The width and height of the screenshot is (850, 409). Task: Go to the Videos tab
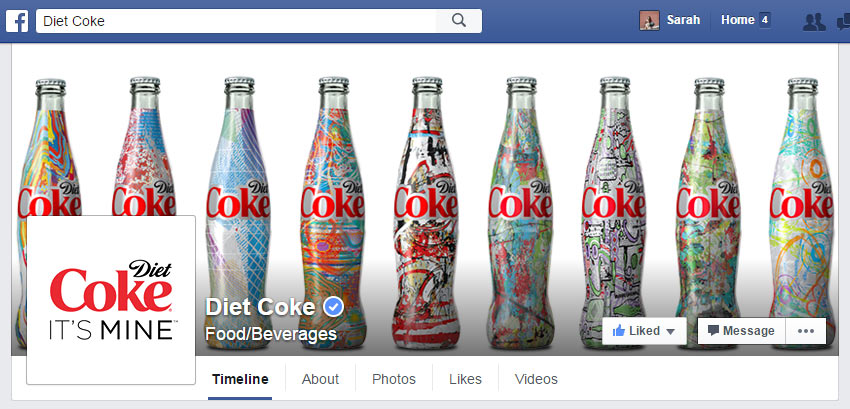536,379
